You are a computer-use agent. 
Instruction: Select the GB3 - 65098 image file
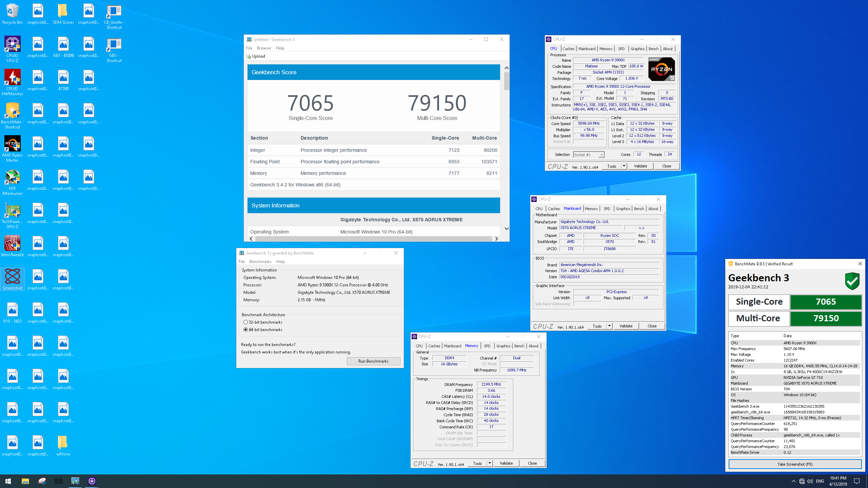(x=63, y=47)
